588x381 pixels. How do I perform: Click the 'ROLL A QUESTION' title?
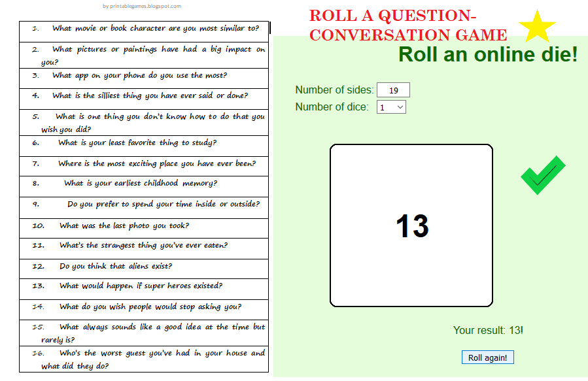pyautogui.click(x=393, y=14)
